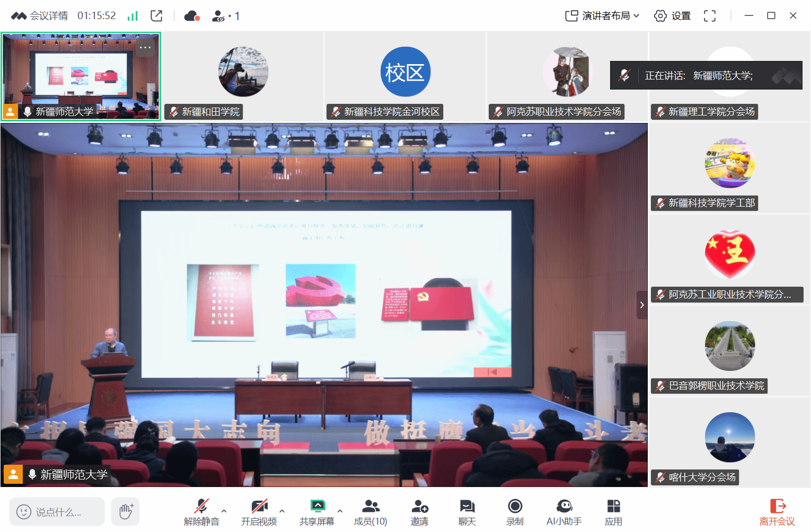Open the 演讲者布局 layout dropdown
This screenshot has width=811, height=532.
(x=603, y=16)
